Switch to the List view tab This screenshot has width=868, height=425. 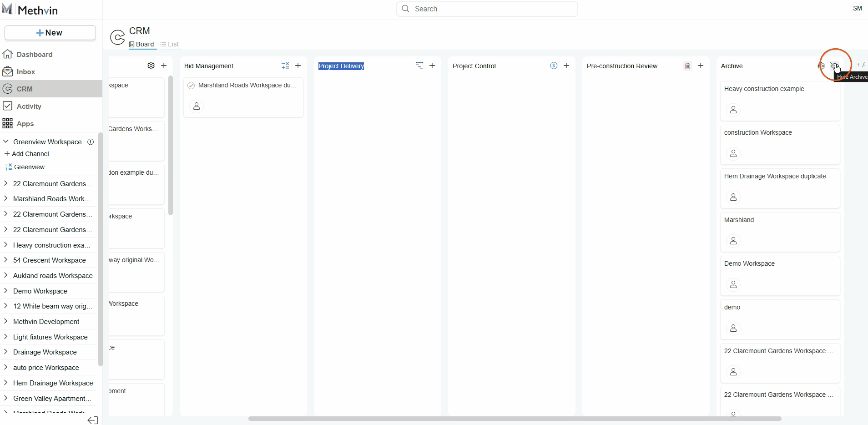pos(170,44)
